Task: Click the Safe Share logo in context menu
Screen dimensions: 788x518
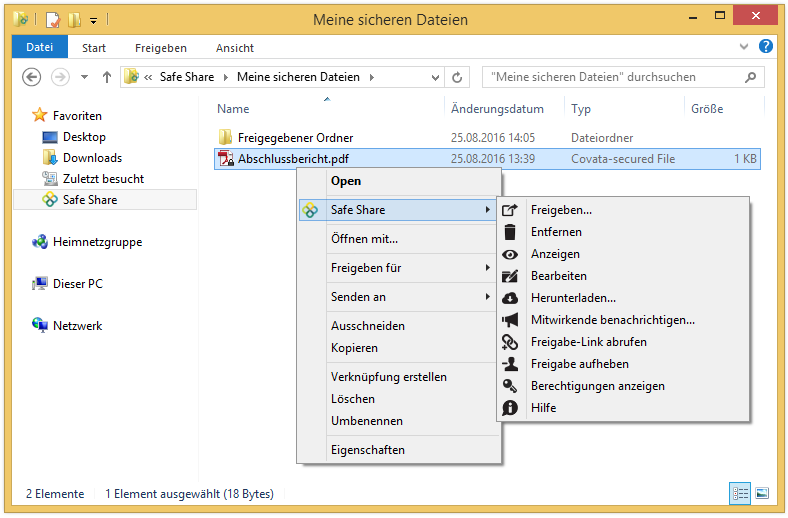Action: coord(310,210)
